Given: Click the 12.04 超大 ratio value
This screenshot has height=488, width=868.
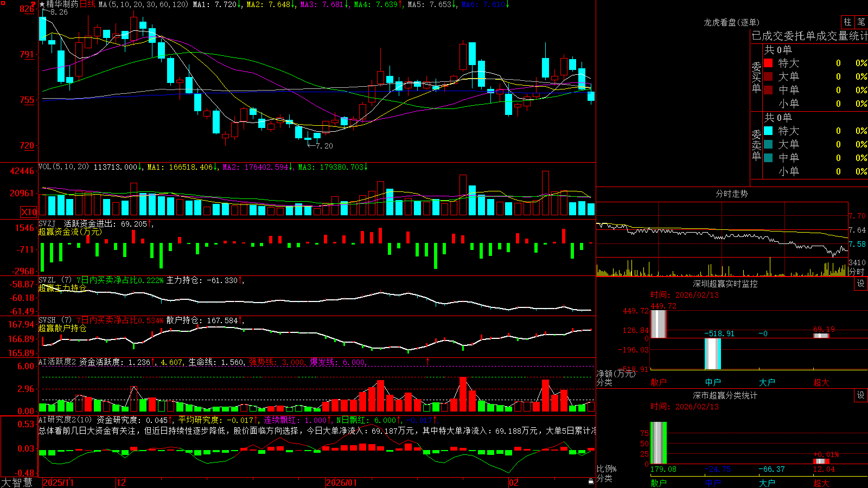Looking at the screenshot, I should click(x=824, y=469).
